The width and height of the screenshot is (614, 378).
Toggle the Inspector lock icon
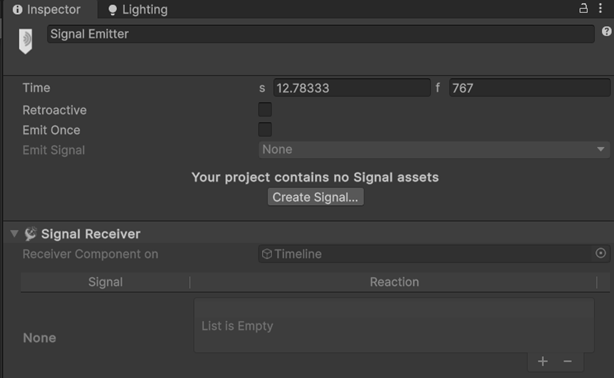tap(583, 9)
